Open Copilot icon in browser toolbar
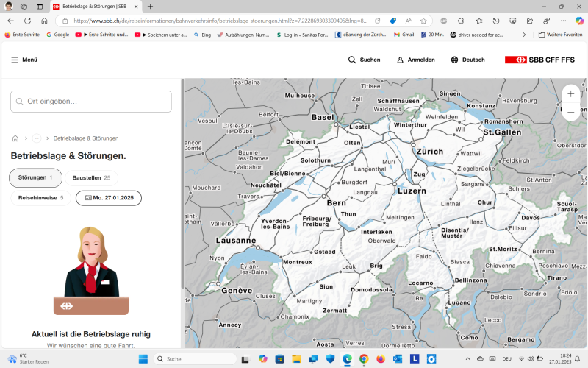 click(579, 21)
